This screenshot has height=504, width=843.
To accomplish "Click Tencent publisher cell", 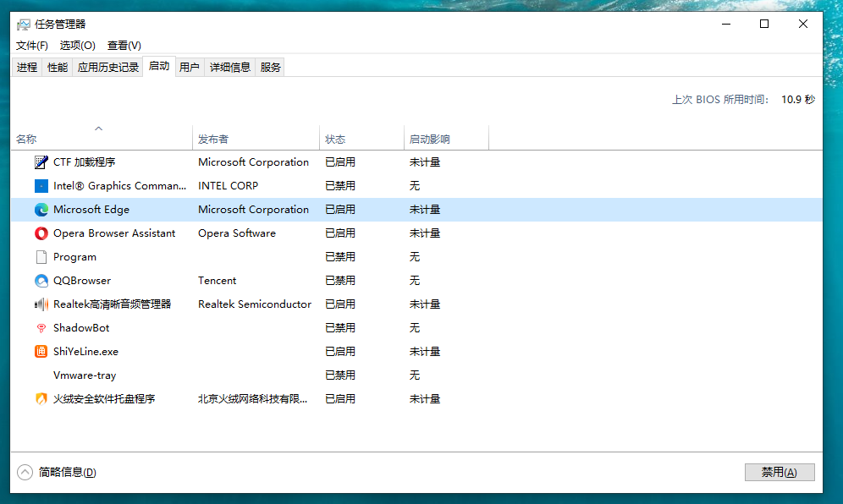I will click(x=217, y=281).
